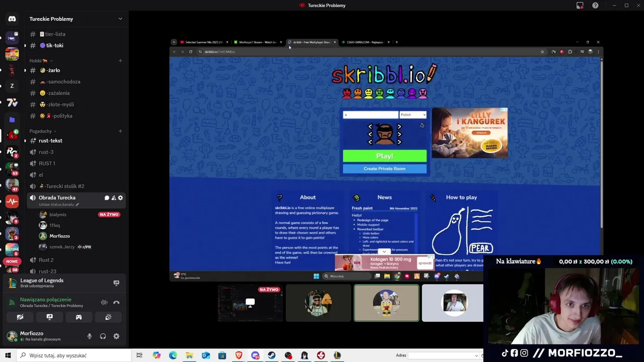Open chat for Obrada Turecka channel
The height and width of the screenshot is (362, 644).
tap(107, 198)
